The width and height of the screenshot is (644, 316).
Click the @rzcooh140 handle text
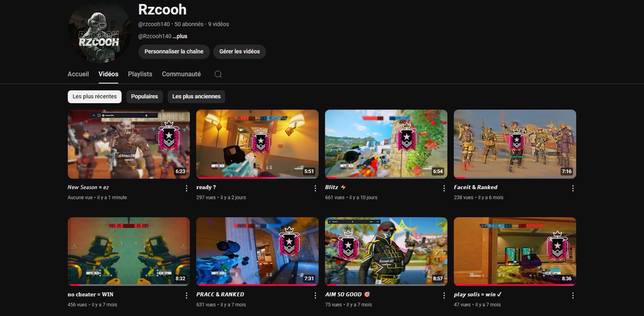pos(154,24)
